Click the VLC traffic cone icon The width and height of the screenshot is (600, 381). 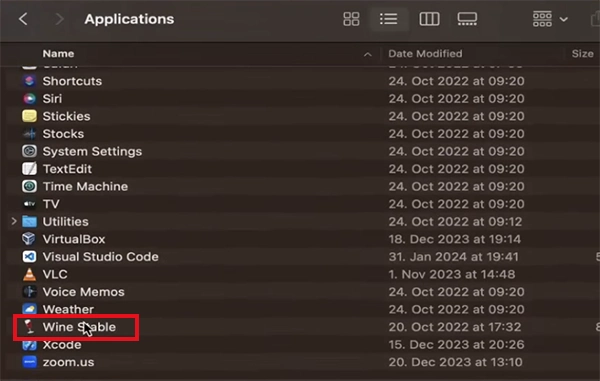tap(29, 274)
